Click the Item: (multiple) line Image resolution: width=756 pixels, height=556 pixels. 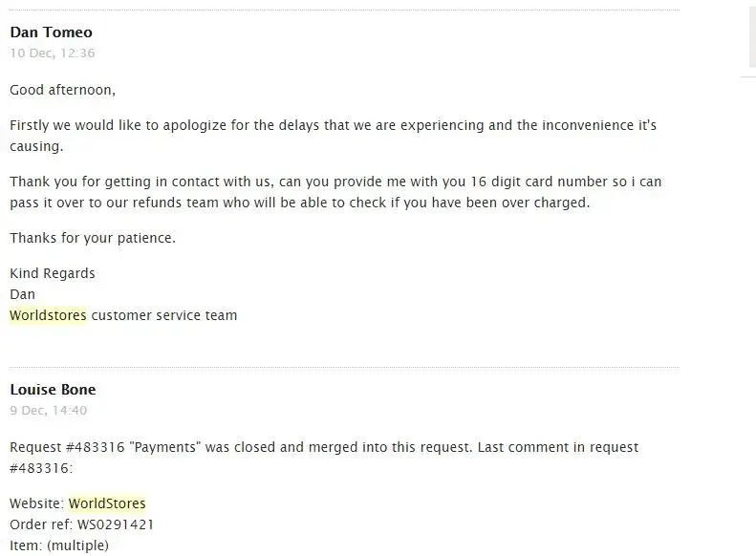(59, 545)
